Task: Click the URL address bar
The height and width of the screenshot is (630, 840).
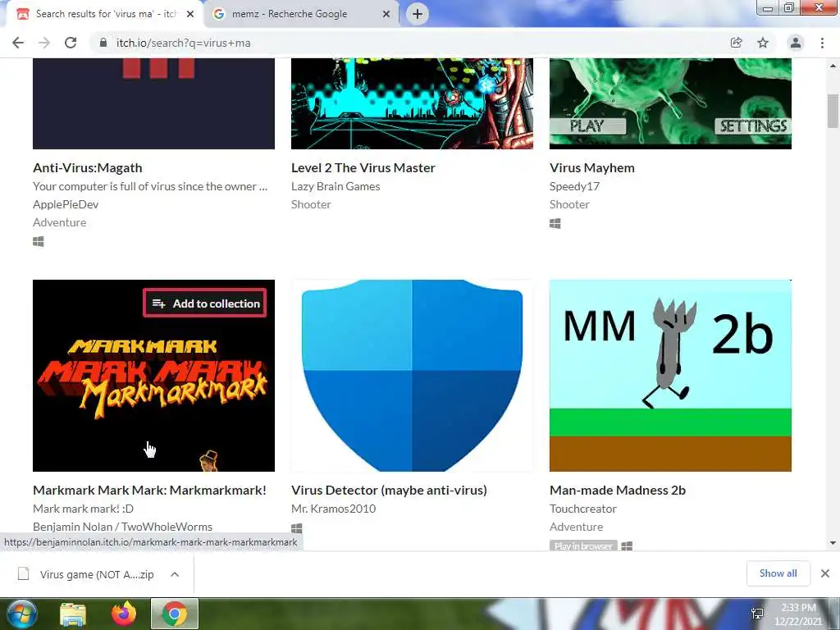Action: (x=407, y=43)
